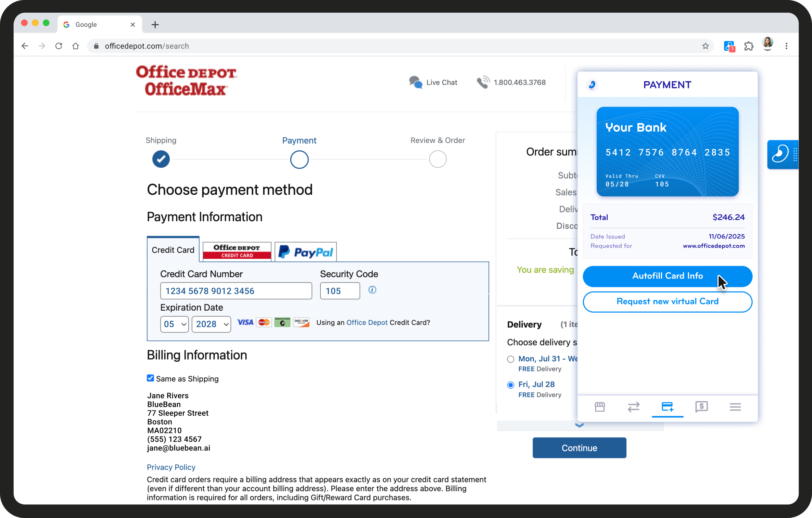Click Autofill Card Info button
Viewport: 812px width, 518px height.
[x=667, y=276]
